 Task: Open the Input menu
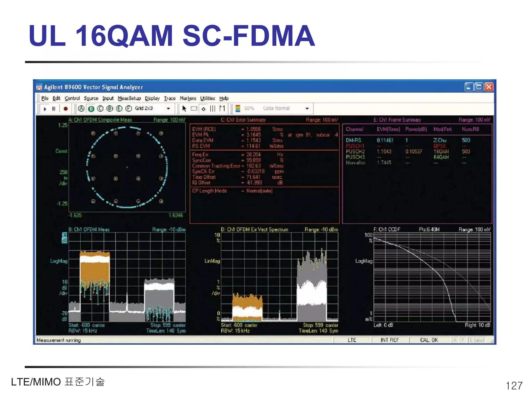[108, 98]
